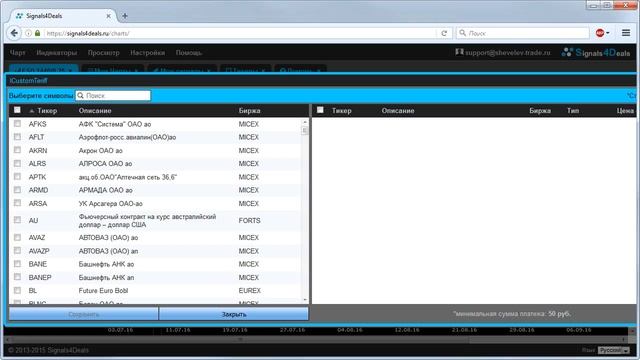Sort by the right table Тип column header
Screen dimensions: 640x360
pyautogui.click(x=573, y=111)
